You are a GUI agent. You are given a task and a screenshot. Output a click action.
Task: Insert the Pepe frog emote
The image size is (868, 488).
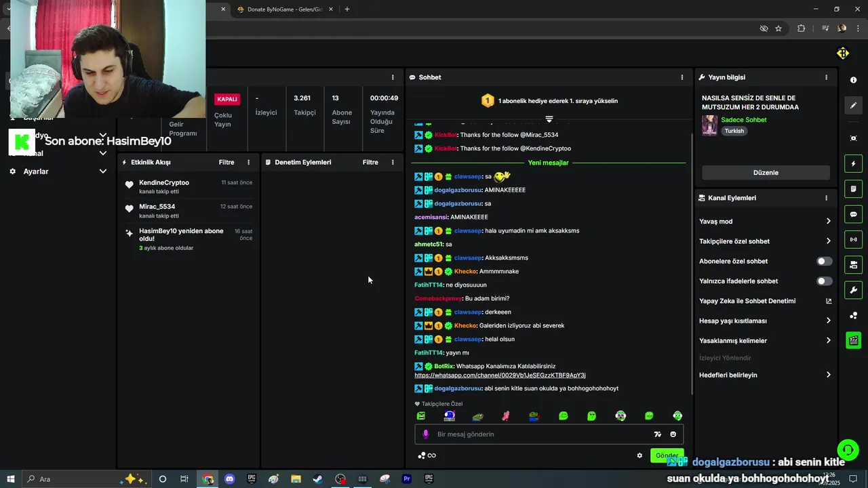pyautogui.click(x=478, y=416)
